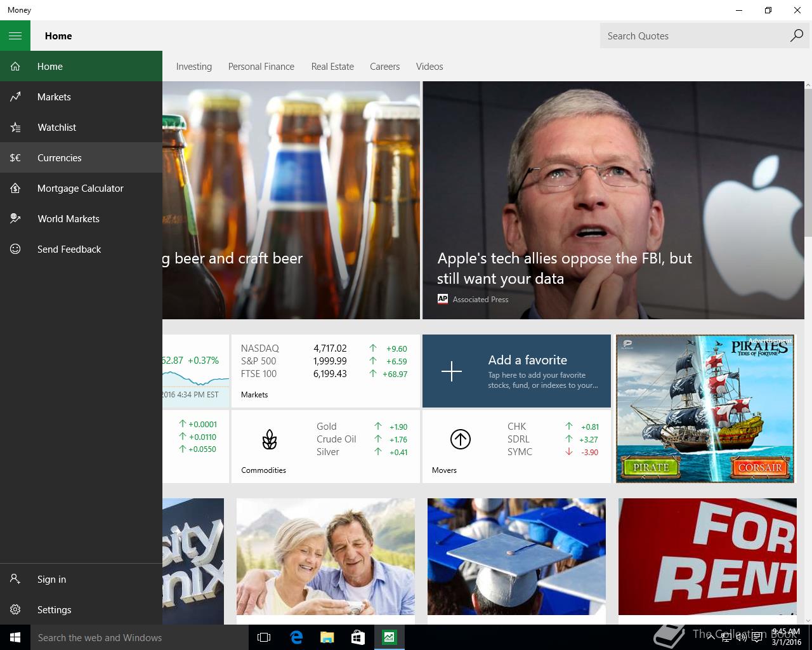Open the Action Center notification icon

[757, 637]
